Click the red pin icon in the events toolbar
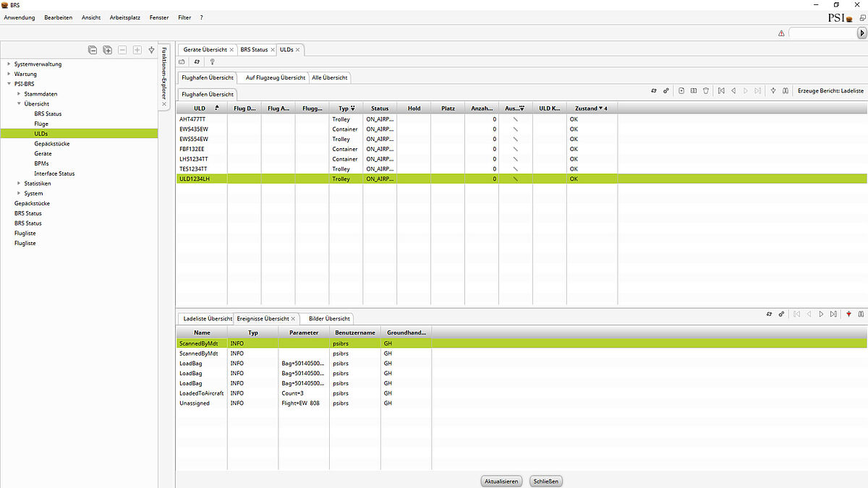Image resolution: width=868 pixels, height=488 pixels. pos(847,314)
